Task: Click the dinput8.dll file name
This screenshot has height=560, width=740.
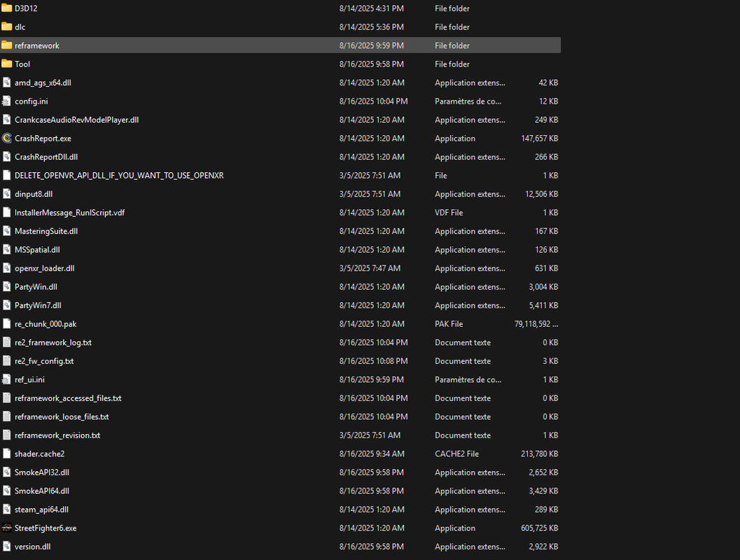Action: tap(34, 194)
